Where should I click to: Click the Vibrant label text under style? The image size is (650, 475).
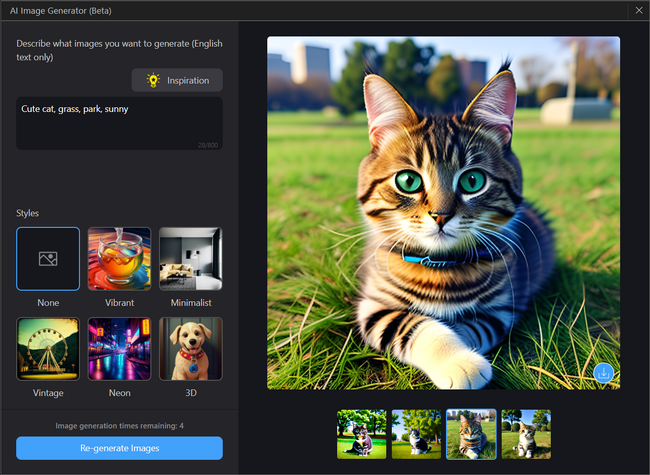pyautogui.click(x=119, y=302)
